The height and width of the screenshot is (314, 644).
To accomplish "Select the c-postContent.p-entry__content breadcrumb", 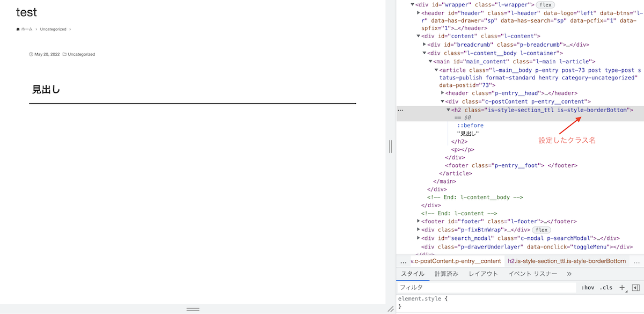I will pyautogui.click(x=456, y=261).
